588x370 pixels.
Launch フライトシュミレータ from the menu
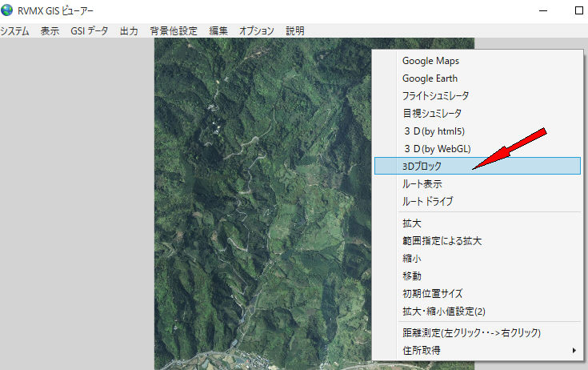pos(435,96)
